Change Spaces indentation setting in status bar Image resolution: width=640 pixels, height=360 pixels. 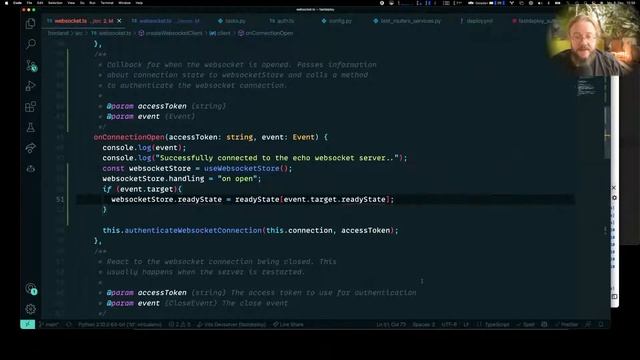pos(424,324)
